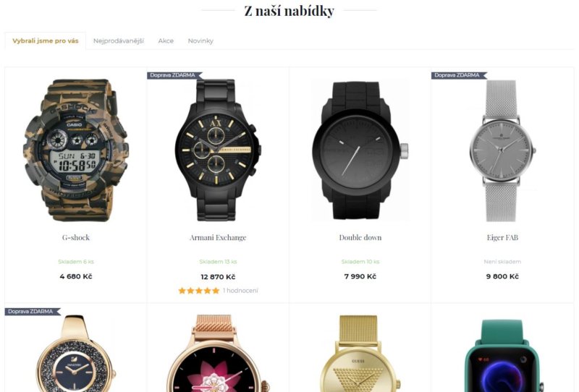The height and width of the screenshot is (392, 579).
Task: Open the Armani Exchange product title link
Action: coord(218,237)
